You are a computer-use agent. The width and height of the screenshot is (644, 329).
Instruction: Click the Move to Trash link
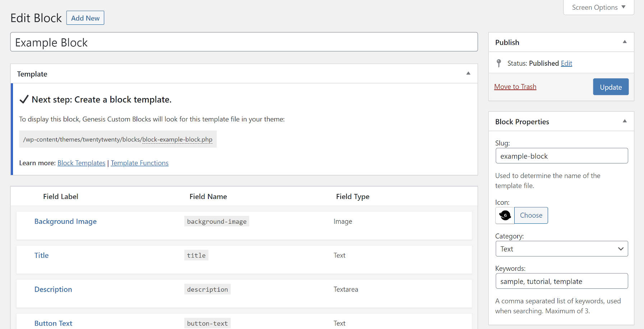(x=515, y=86)
